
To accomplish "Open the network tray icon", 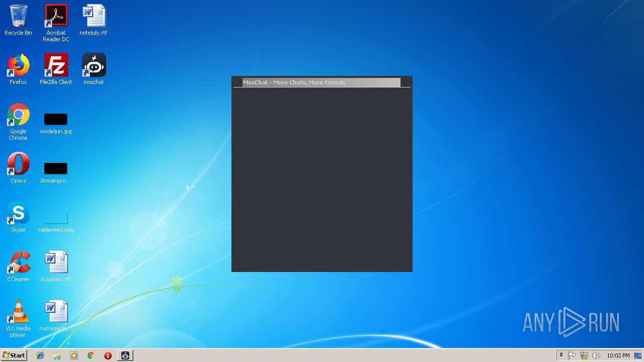I will click(x=584, y=355).
